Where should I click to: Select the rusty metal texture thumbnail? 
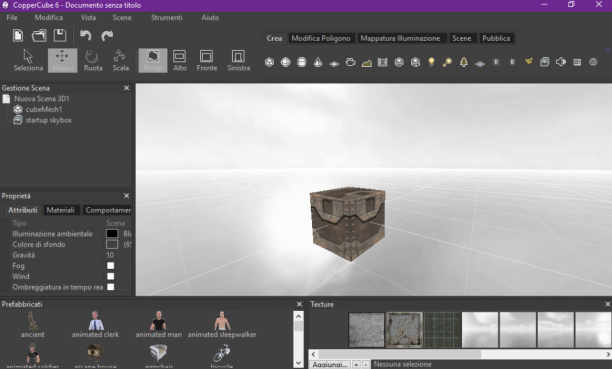(x=404, y=330)
